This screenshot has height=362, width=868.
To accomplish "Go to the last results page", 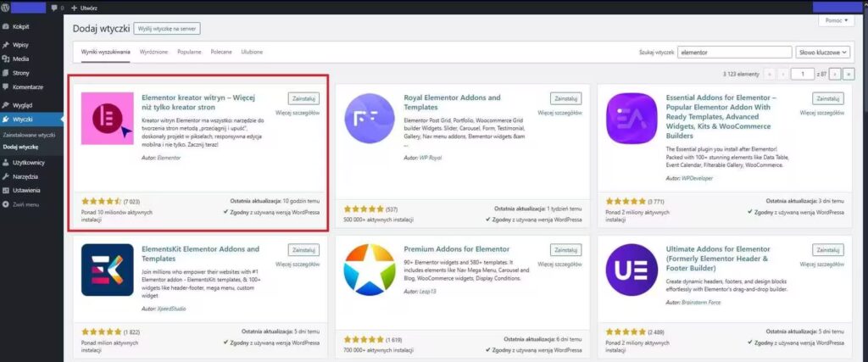I will click(849, 74).
